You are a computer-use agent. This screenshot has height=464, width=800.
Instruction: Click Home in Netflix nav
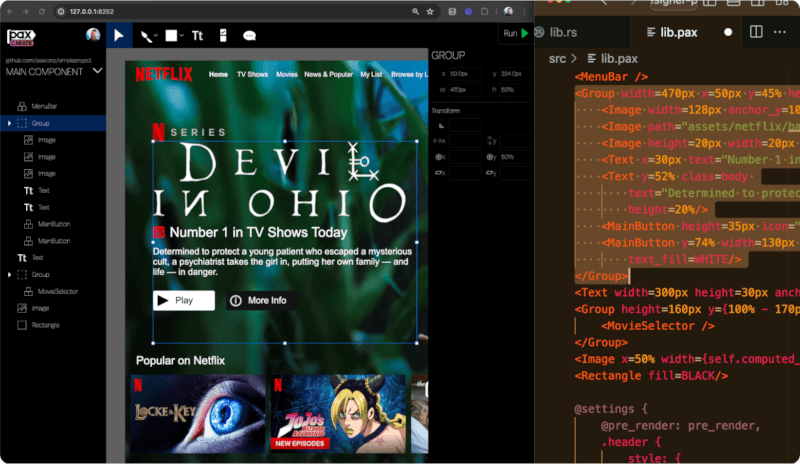(x=218, y=75)
